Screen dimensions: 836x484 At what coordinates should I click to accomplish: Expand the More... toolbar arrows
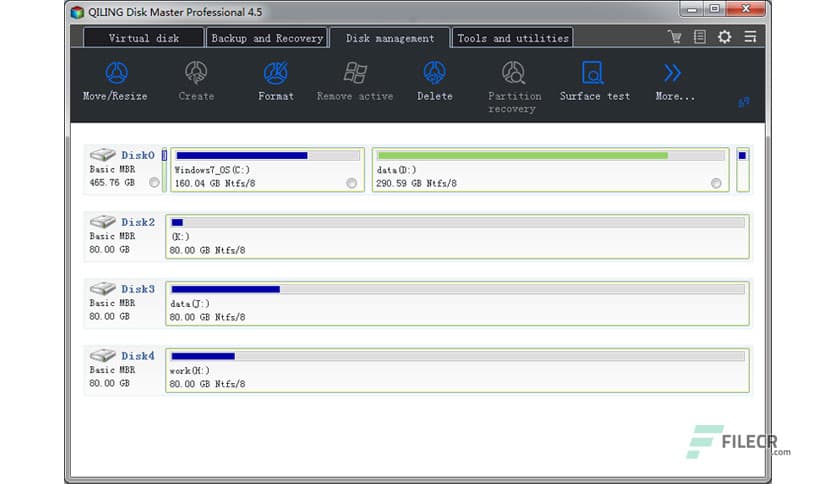[672, 73]
